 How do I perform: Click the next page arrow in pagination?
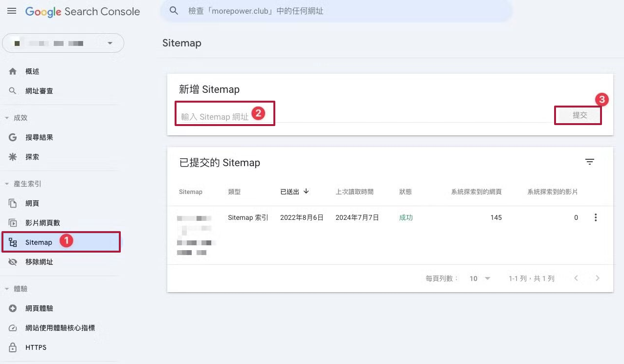(x=597, y=278)
